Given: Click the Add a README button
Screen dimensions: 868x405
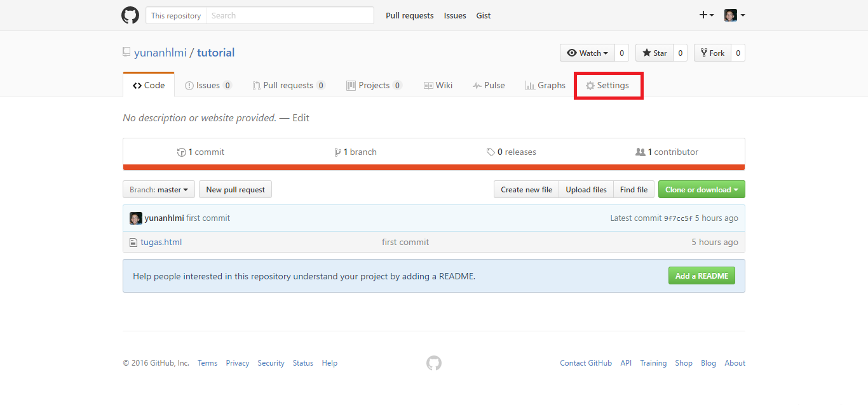Looking at the screenshot, I should (702, 276).
